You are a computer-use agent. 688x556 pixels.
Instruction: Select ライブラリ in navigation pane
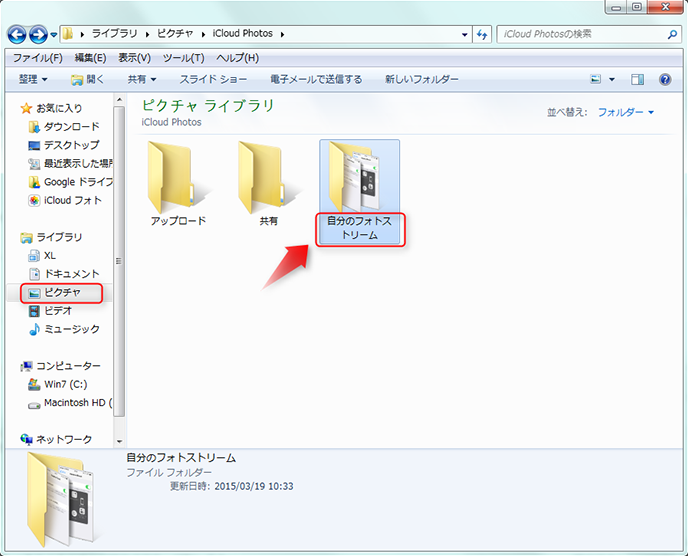click(x=59, y=237)
